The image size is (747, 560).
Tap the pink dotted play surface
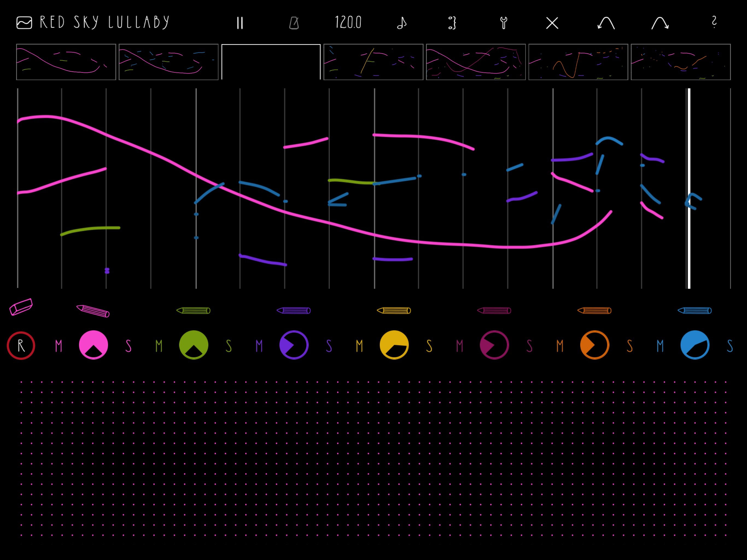point(373,459)
